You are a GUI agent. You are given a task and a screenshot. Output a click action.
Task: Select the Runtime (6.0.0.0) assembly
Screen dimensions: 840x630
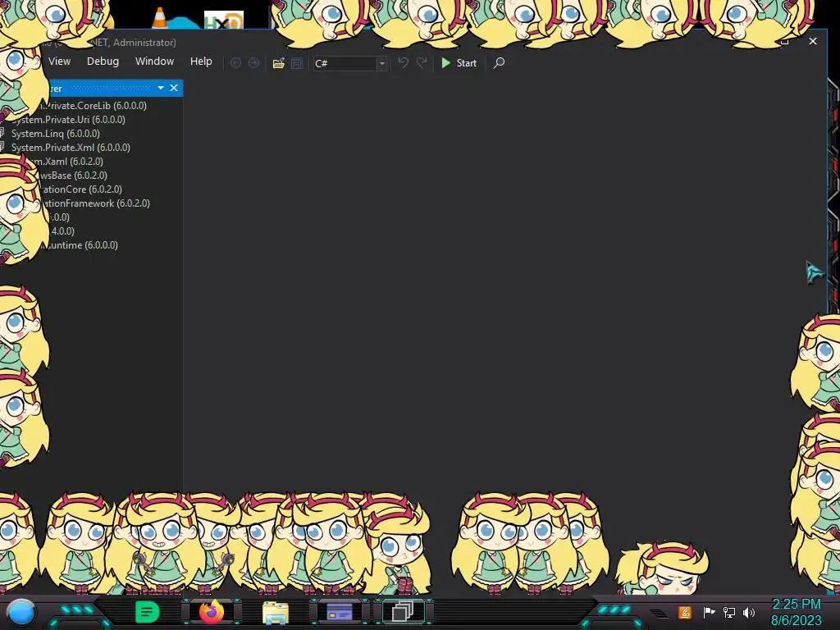click(82, 244)
